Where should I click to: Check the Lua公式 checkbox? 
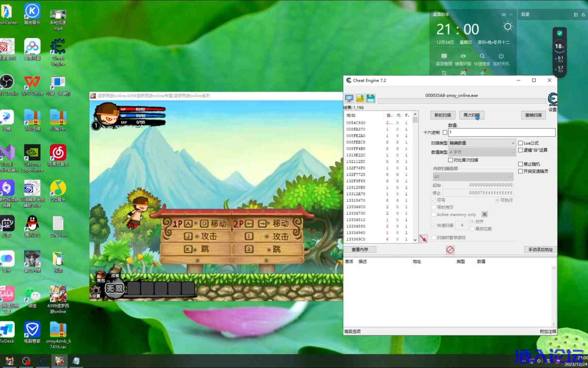[520, 143]
